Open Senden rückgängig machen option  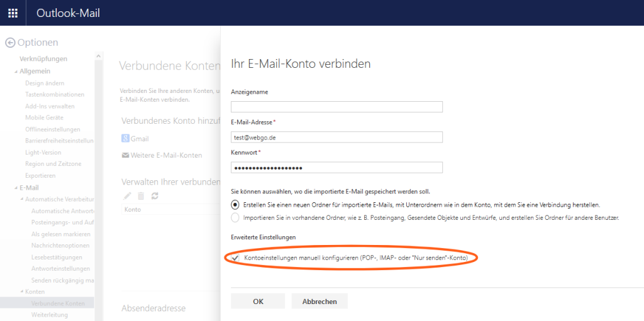[62, 280]
